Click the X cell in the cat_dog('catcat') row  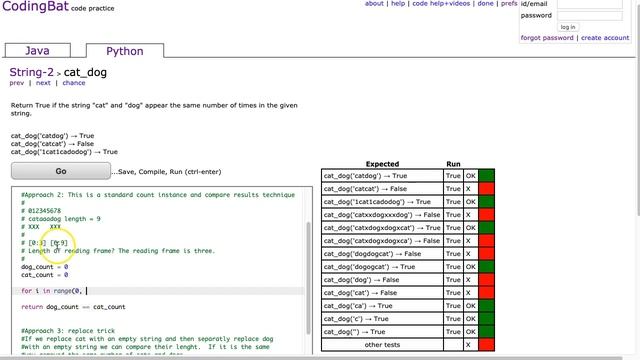471,189
